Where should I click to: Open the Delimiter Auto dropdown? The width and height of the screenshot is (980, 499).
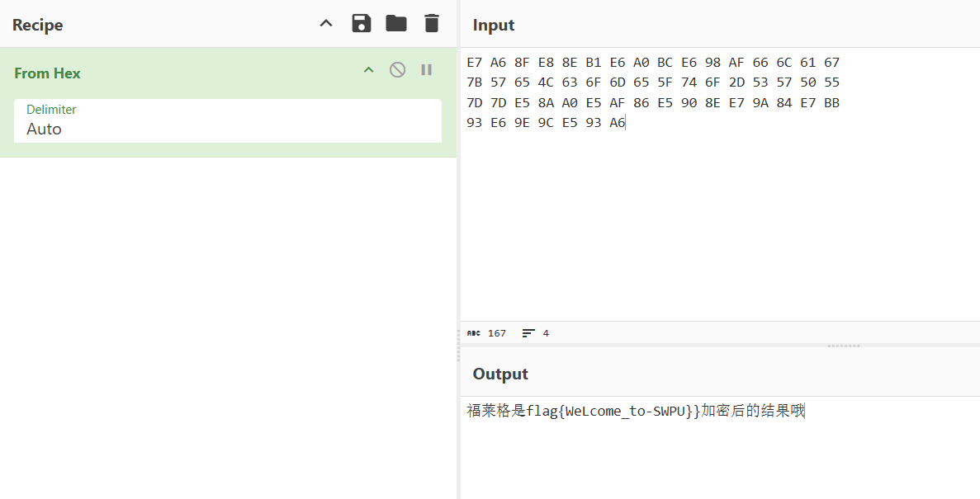coord(228,121)
